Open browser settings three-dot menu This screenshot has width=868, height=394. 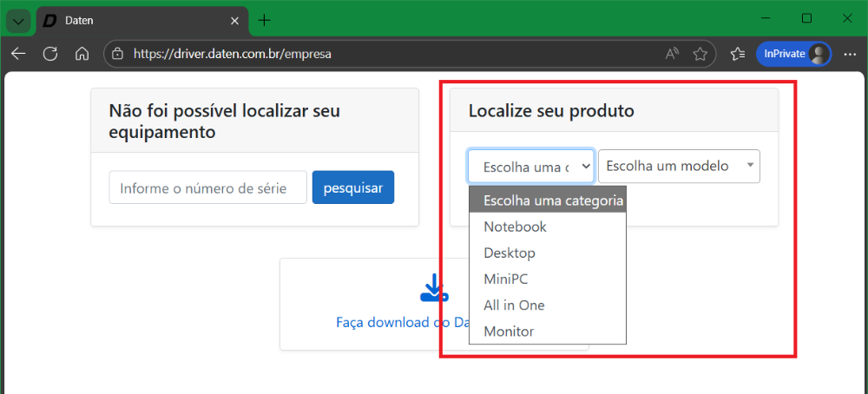pyautogui.click(x=849, y=54)
